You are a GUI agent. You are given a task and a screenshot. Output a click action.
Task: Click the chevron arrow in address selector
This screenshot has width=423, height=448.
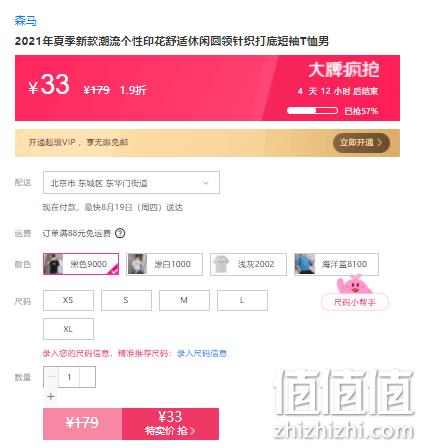206,183
